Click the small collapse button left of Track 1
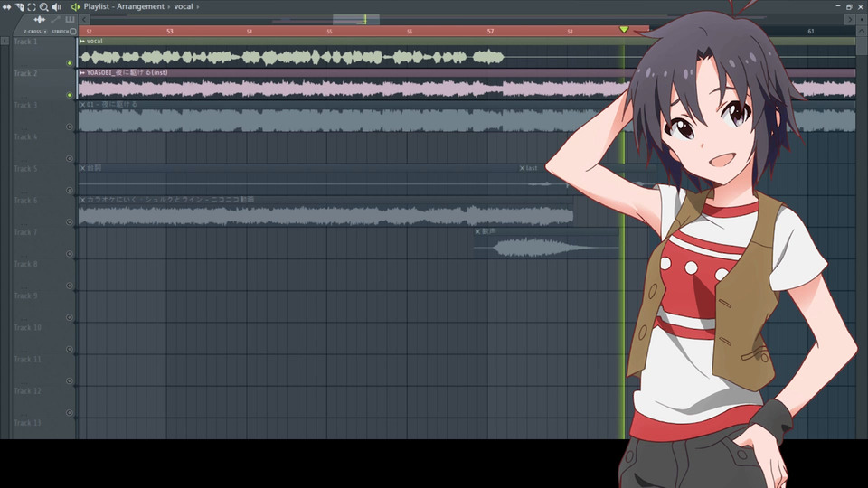 pos(5,41)
